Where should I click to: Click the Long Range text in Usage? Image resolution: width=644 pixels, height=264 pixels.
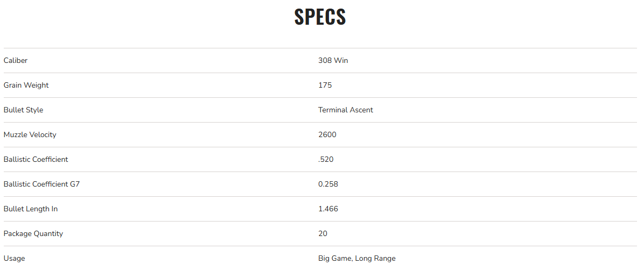click(x=376, y=258)
